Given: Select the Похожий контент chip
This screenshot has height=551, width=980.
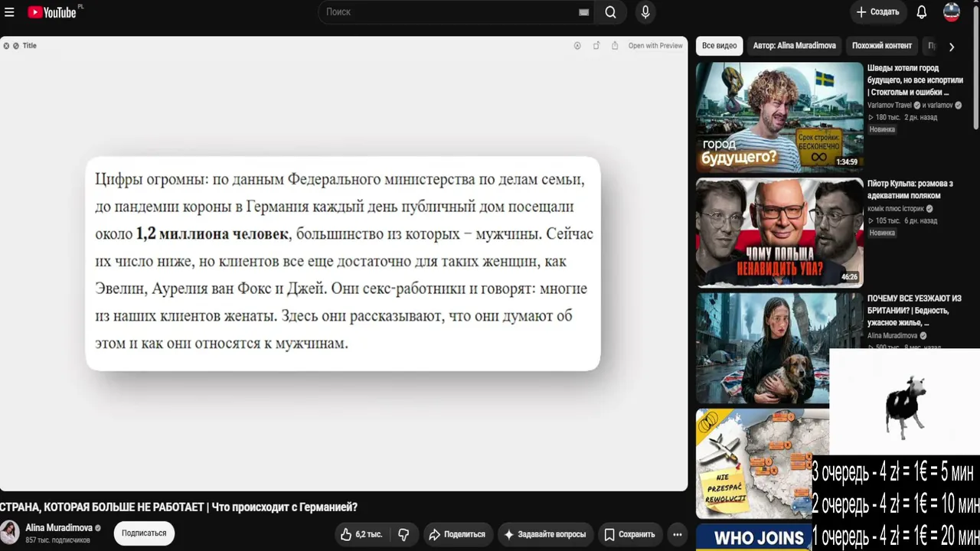Looking at the screenshot, I should 882,46.
